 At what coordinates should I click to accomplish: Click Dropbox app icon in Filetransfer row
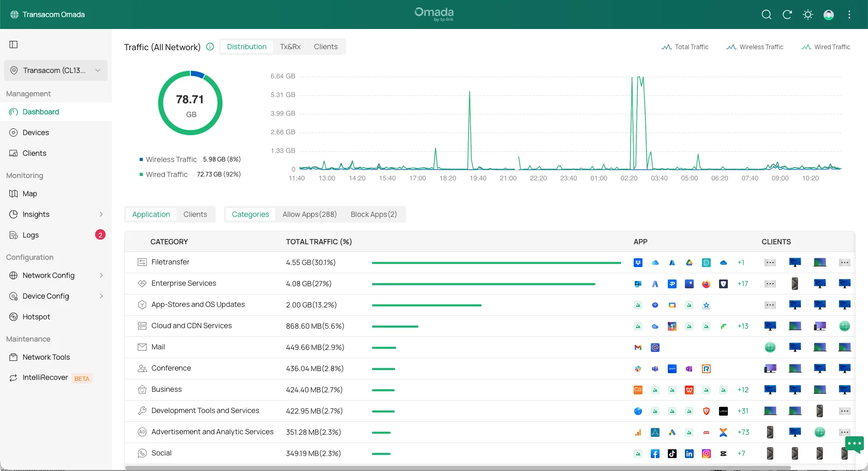tap(638, 263)
